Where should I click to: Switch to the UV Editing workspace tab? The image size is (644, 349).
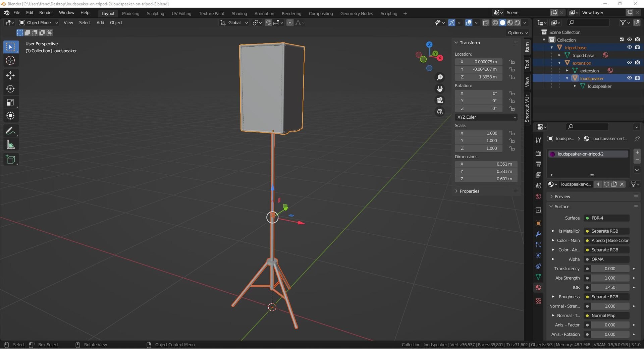tap(181, 13)
